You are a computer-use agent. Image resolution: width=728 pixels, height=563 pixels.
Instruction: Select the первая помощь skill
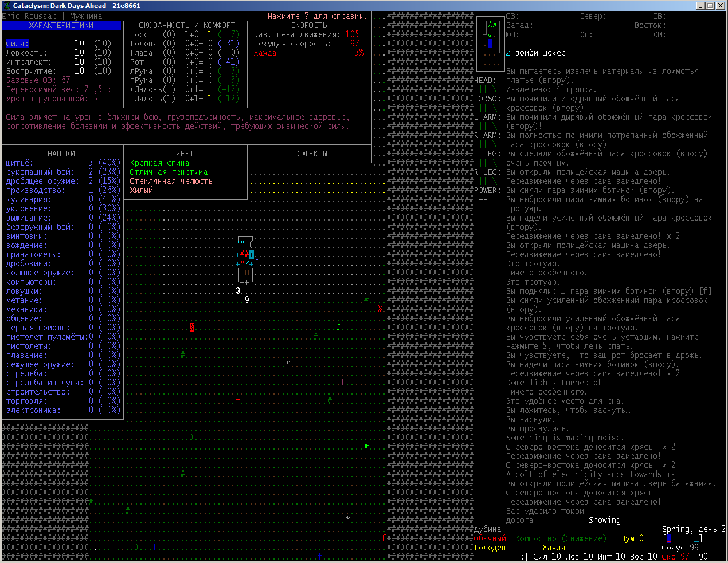tap(63, 328)
